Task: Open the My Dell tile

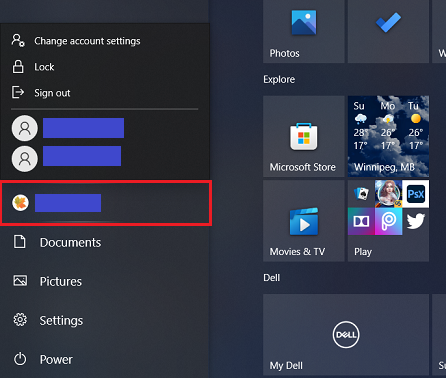Action: pos(346,335)
